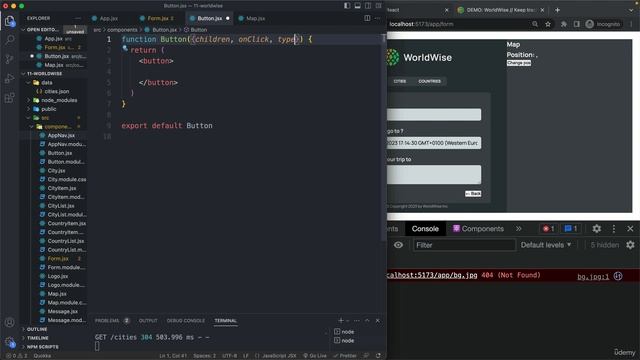
Task: Switch to the Components tab in DevTools
Action: (x=478, y=229)
